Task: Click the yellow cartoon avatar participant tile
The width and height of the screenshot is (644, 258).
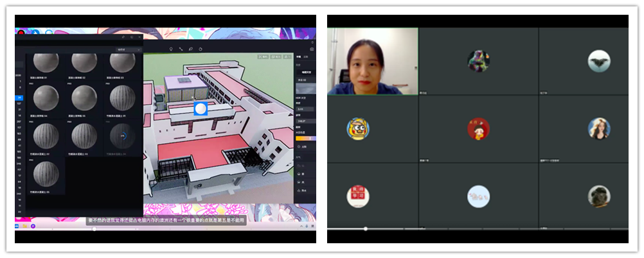Action: click(x=358, y=128)
